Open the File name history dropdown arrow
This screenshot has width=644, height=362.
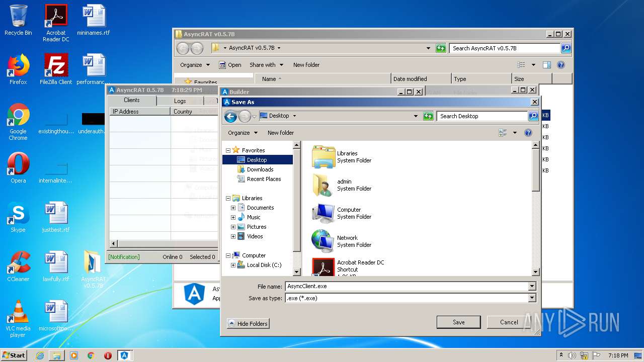point(532,286)
